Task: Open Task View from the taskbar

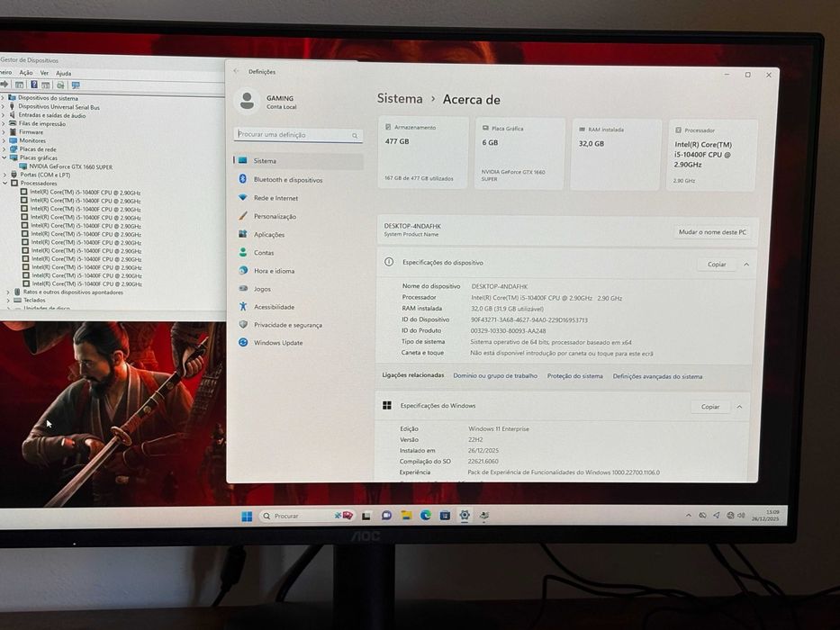Action: 366,516
